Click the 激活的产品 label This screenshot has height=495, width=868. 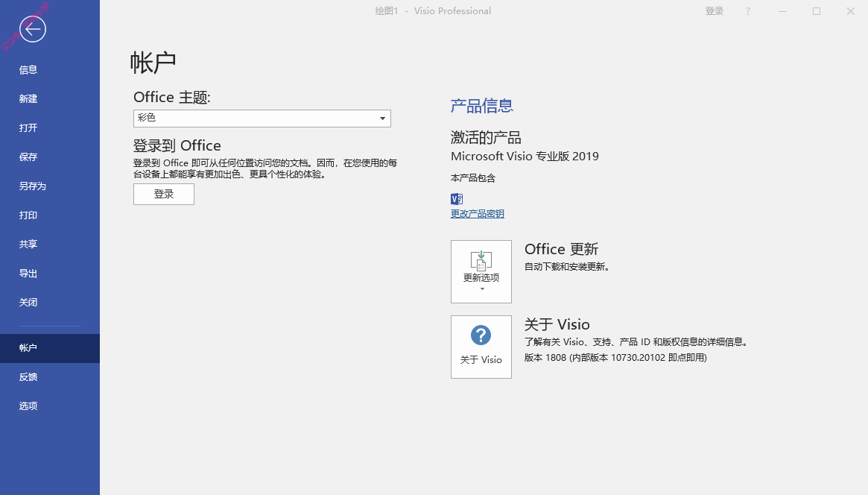[486, 137]
